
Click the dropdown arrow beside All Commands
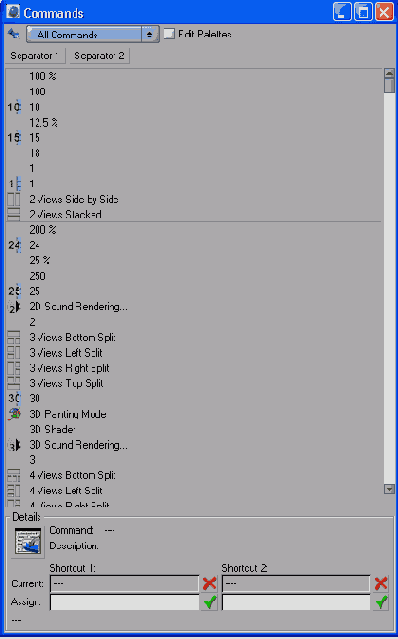150,35
